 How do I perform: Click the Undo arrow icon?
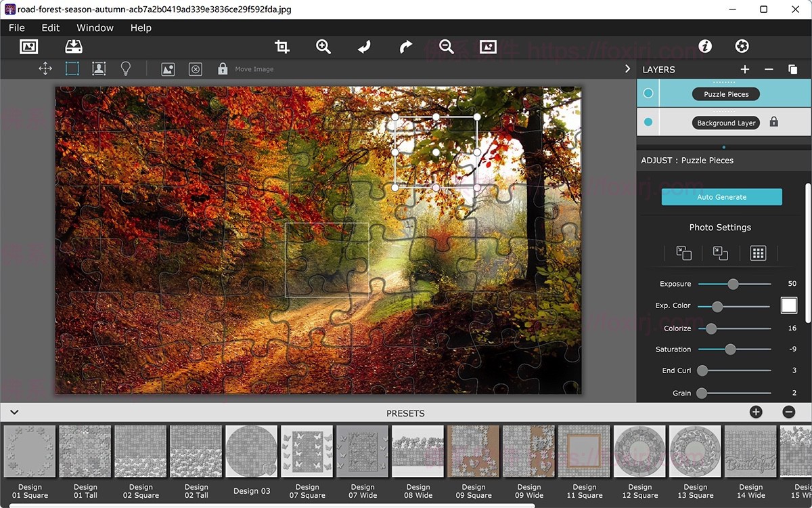tap(363, 46)
